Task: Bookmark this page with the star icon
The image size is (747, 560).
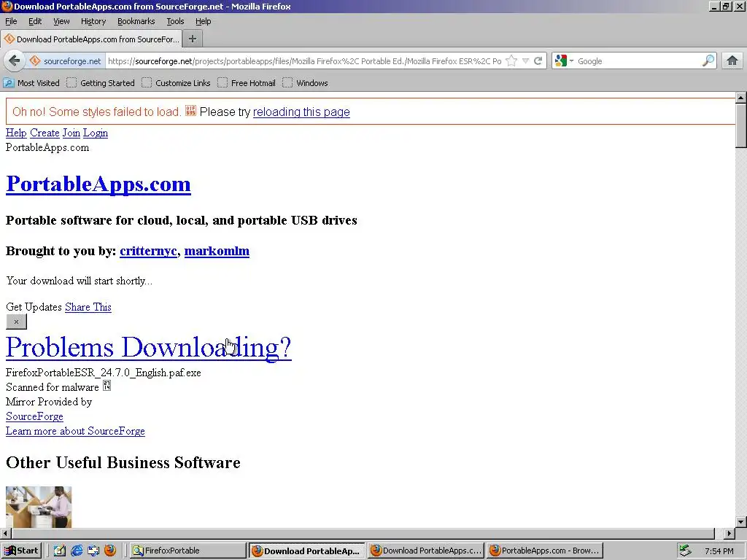Action: [x=511, y=61]
